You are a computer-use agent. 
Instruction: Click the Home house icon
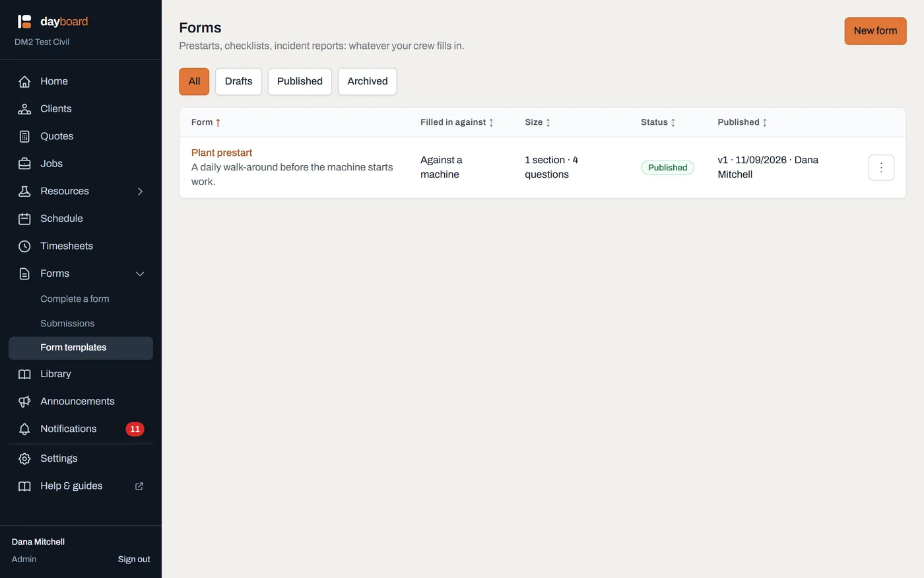tap(24, 81)
